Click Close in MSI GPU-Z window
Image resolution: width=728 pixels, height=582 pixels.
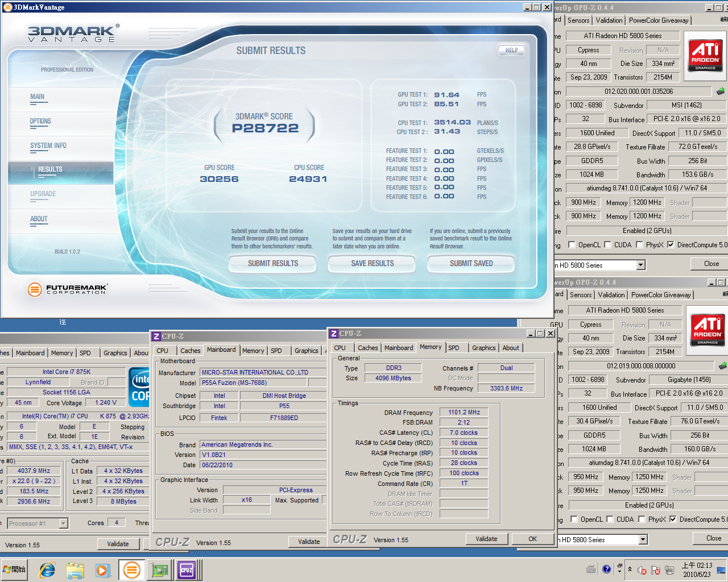click(x=712, y=264)
